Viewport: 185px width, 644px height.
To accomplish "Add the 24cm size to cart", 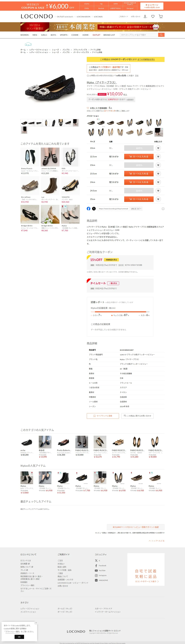I will [x=139, y=182].
